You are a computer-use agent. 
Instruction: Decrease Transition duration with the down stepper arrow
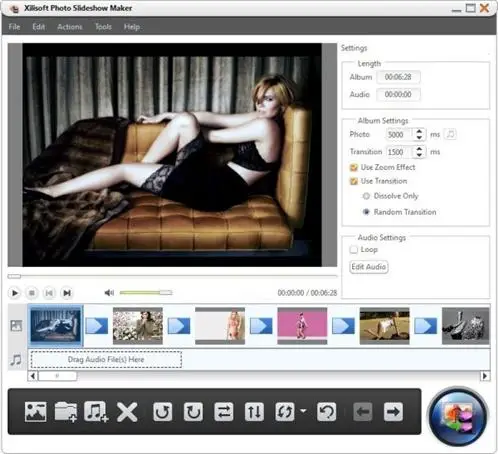click(419, 155)
